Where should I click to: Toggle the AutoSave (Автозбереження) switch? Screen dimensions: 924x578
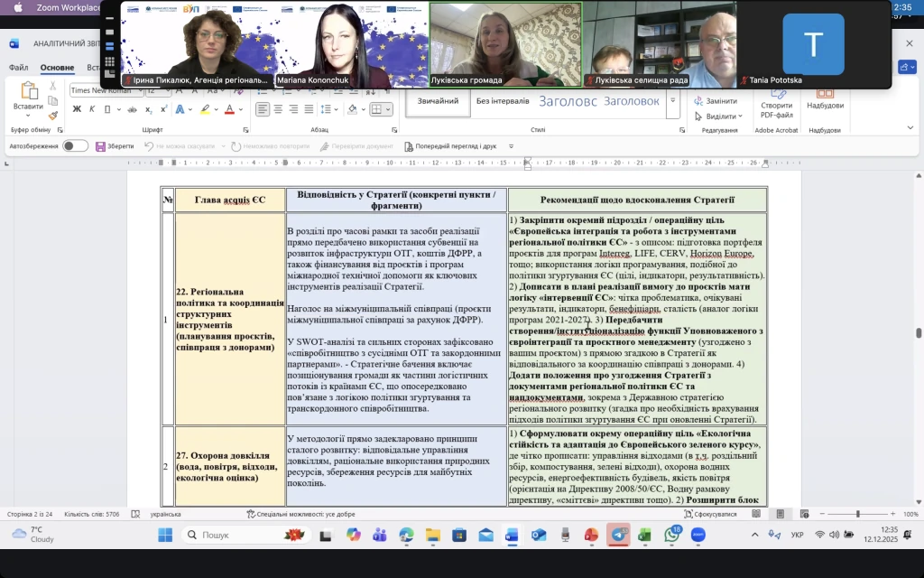tap(74, 146)
